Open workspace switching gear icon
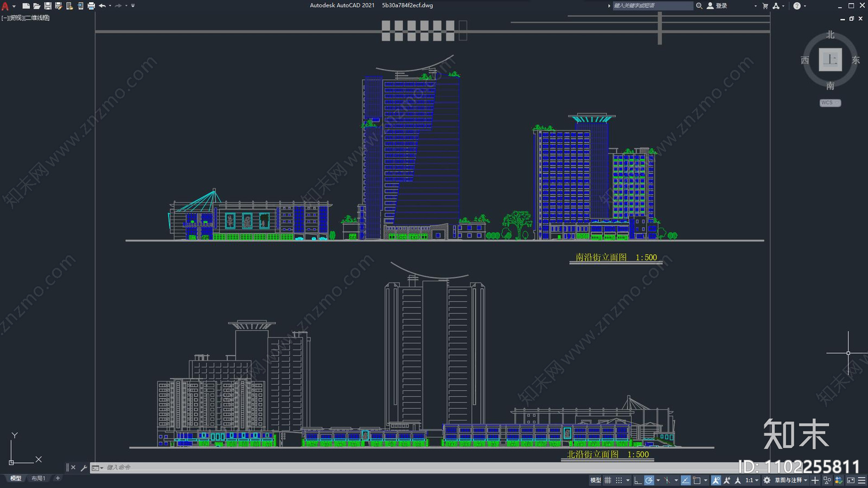Image resolution: width=868 pixels, height=488 pixels. [x=767, y=480]
